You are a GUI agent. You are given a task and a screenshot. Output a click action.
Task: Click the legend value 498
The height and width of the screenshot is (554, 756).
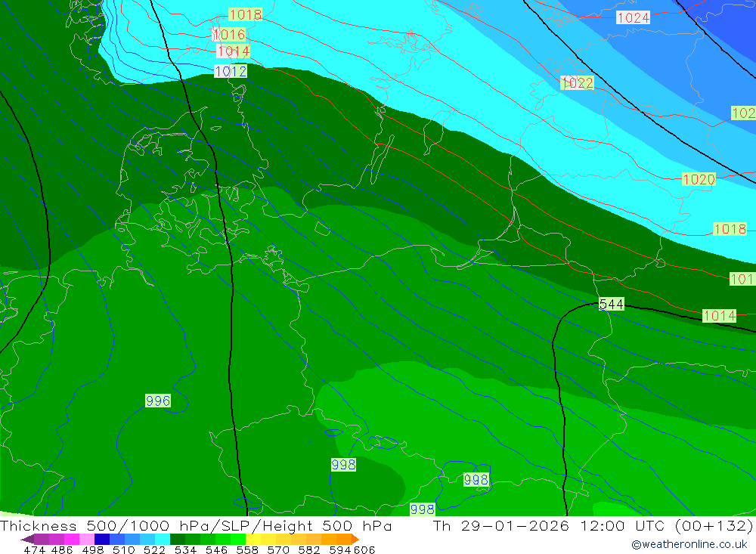click(92, 549)
